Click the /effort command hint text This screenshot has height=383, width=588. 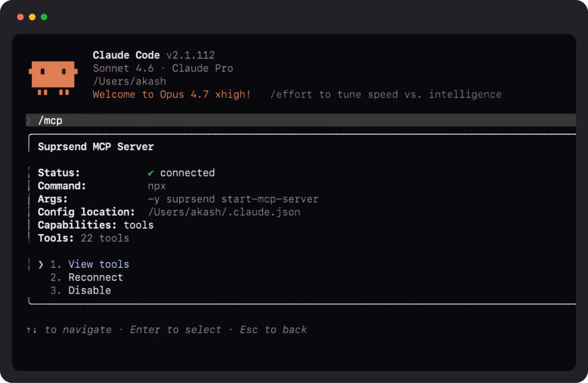point(386,94)
